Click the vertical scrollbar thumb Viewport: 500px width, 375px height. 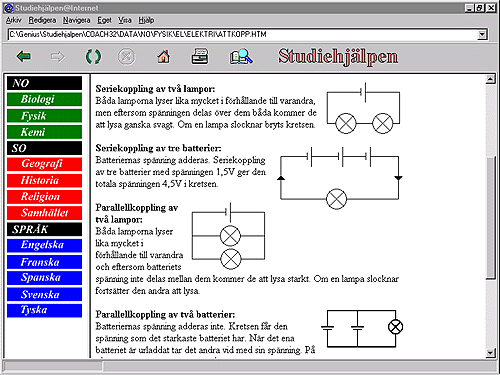pyautogui.click(x=490, y=217)
